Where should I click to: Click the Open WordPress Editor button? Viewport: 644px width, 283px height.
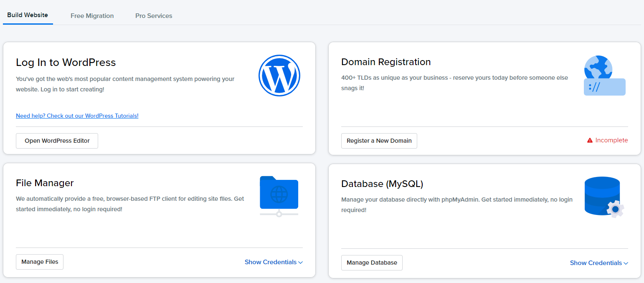(57, 141)
